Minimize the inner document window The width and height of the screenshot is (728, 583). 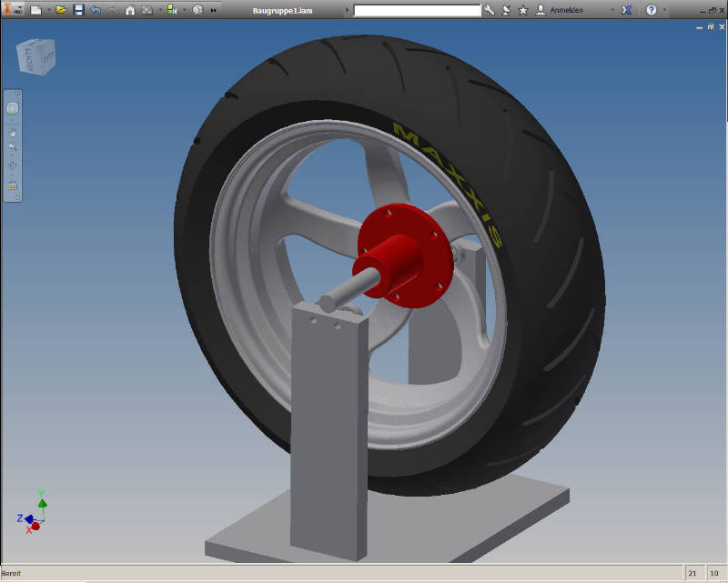700,27
